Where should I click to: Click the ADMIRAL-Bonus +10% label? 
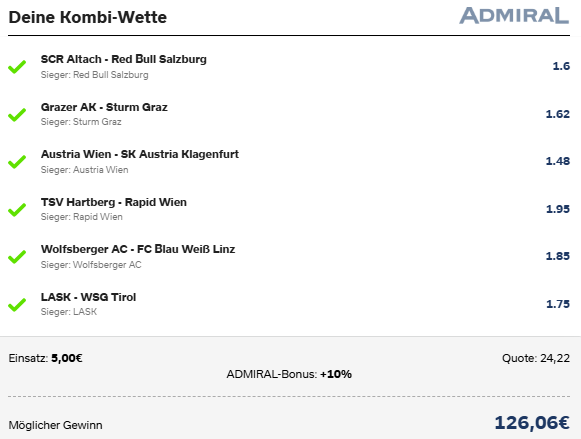pos(289,374)
